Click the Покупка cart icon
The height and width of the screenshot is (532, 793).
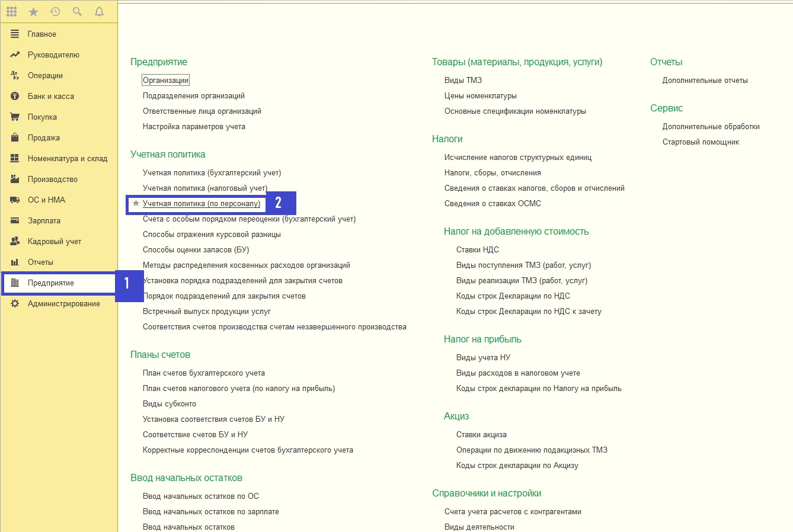15,117
